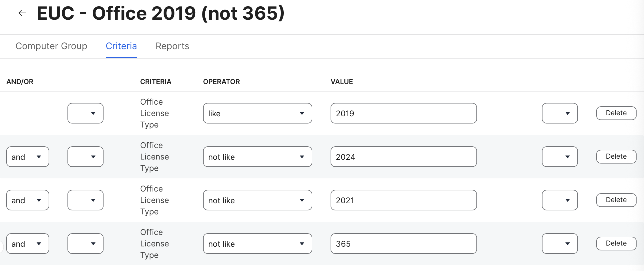Screen dimensions: 644x271
Task: Change the and/or dropdown for the 365 row
Action: click(x=28, y=244)
